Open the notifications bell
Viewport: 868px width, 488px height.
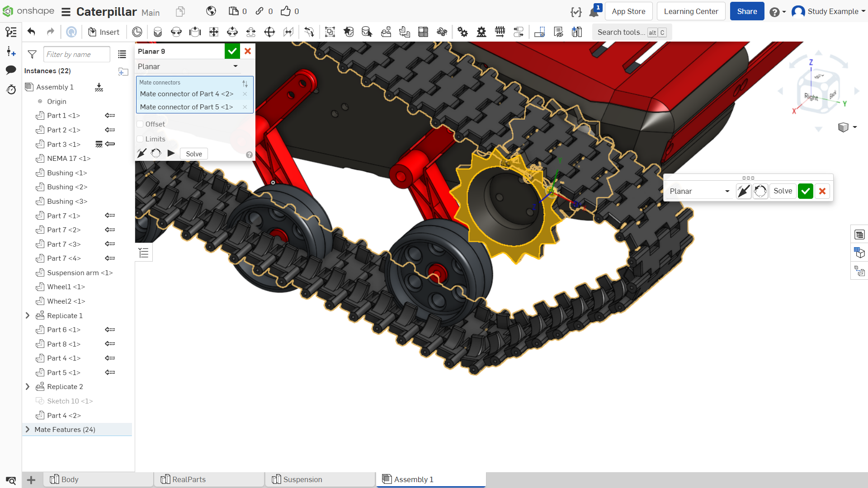594,12
